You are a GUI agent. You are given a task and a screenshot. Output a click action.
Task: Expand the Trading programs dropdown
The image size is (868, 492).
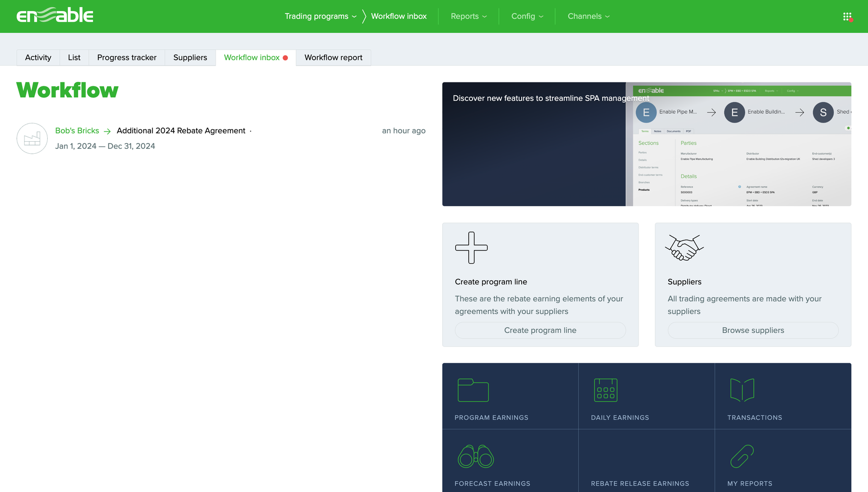[x=321, y=16]
